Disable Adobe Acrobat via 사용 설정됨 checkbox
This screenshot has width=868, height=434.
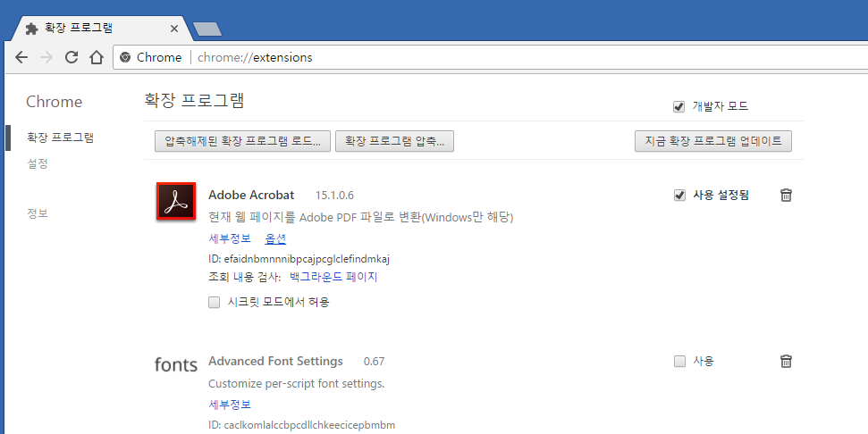click(679, 196)
